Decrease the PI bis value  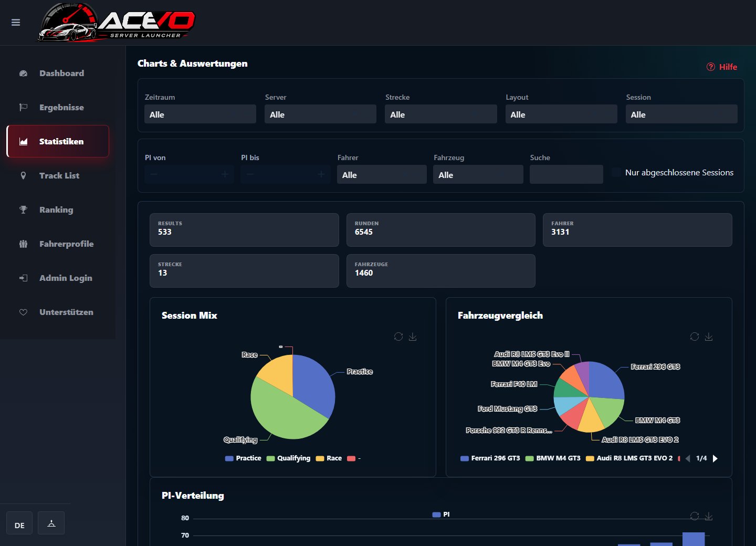point(250,174)
